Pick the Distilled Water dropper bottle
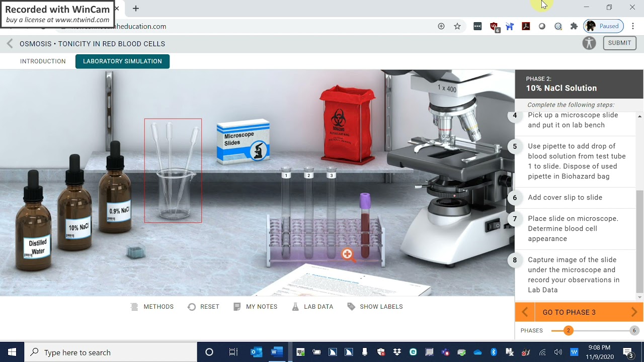Screen dimensions: 644x362 [x=33, y=221]
